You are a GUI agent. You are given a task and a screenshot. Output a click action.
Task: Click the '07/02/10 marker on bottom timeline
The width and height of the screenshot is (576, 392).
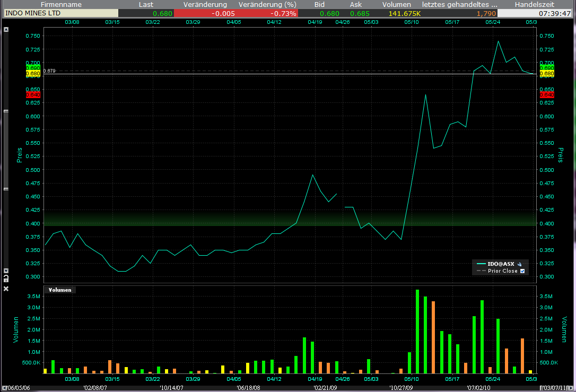coord(478,388)
